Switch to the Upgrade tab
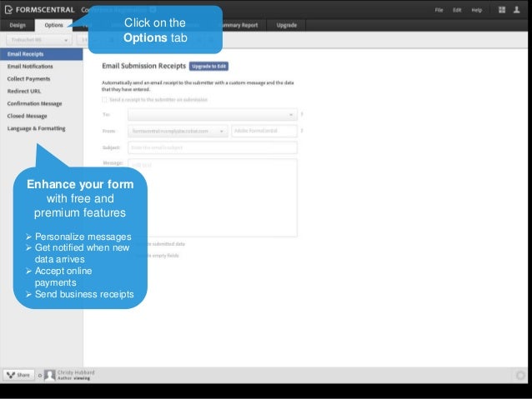The image size is (532, 399). coord(286,25)
